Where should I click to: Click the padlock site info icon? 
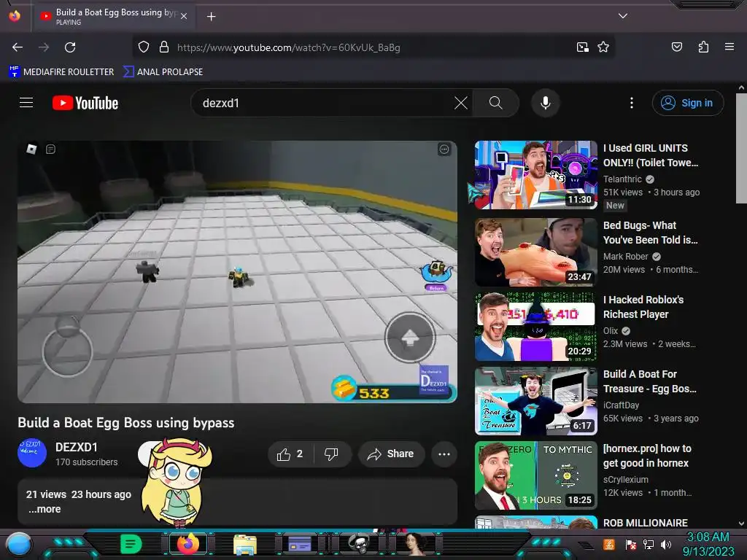click(x=164, y=47)
